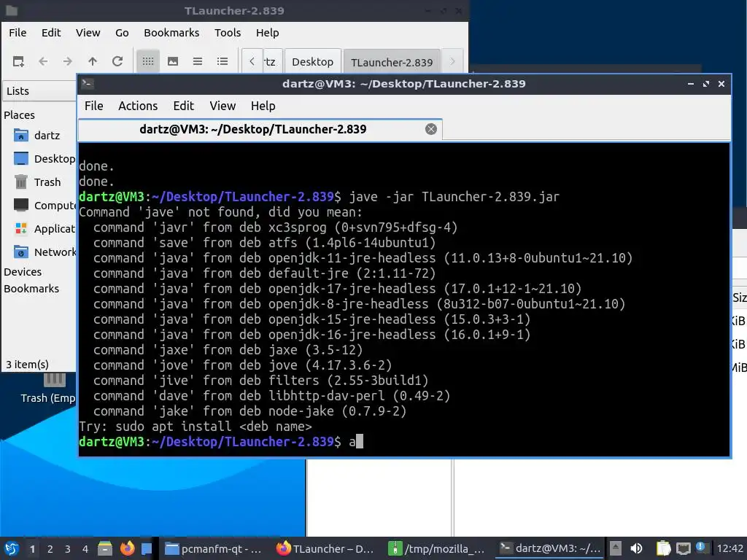Click the removable media eject tray icon

[616, 548]
